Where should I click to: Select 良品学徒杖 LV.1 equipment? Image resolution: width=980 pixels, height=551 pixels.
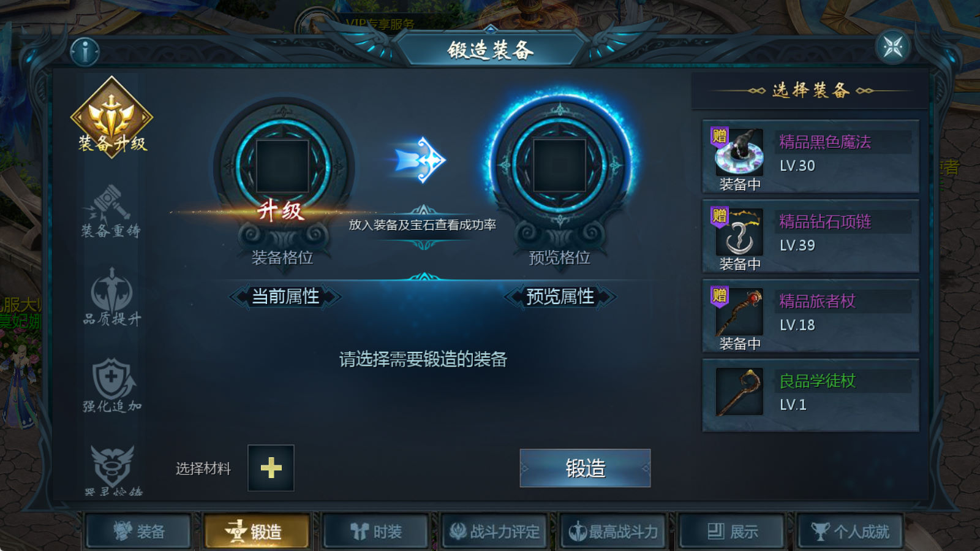810,395
